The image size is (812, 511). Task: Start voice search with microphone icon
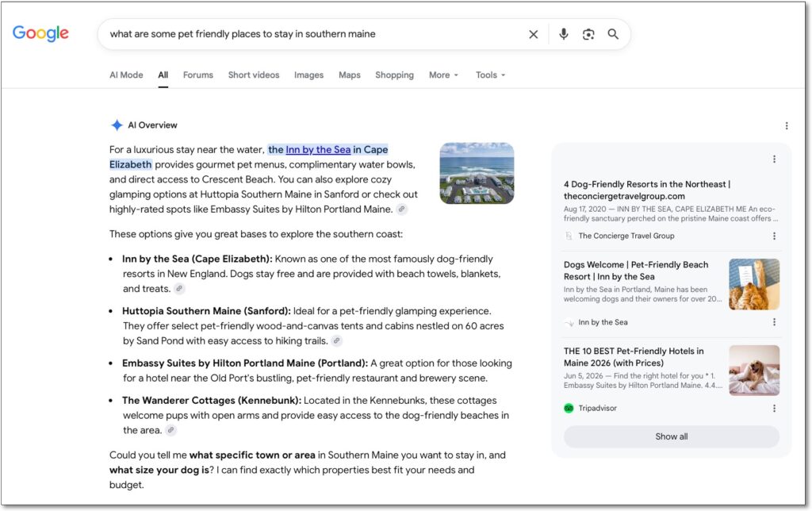(564, 34)
